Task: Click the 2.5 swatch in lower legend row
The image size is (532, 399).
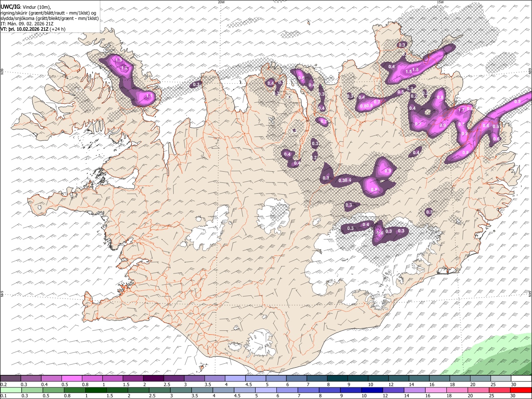Action: pos(160,390)
